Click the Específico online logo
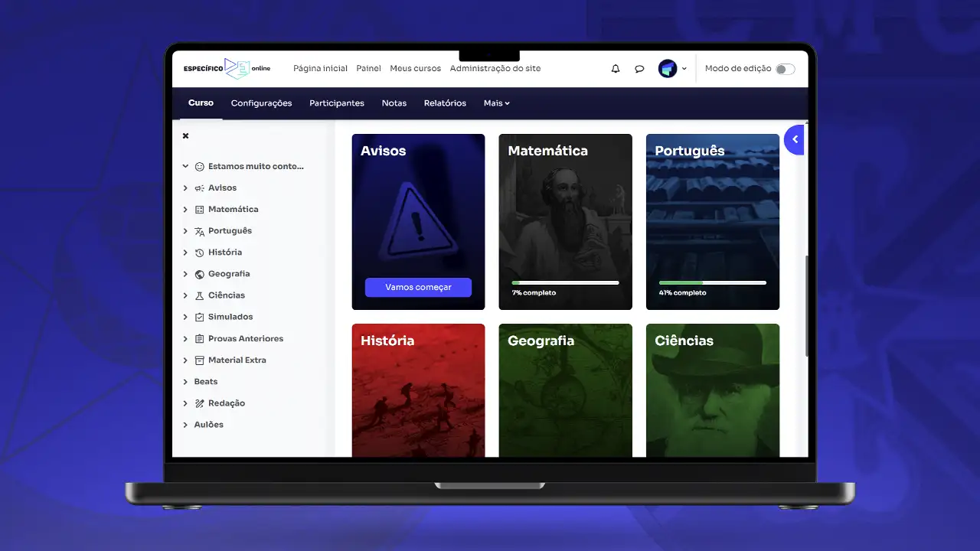The image size is (980, 551). pos(227,68)
